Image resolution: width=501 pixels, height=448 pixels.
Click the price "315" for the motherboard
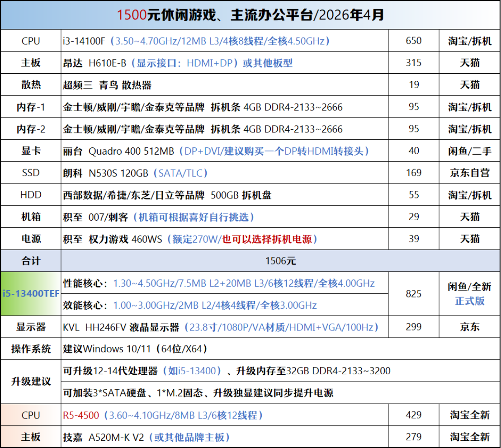[x=413, y=63]
